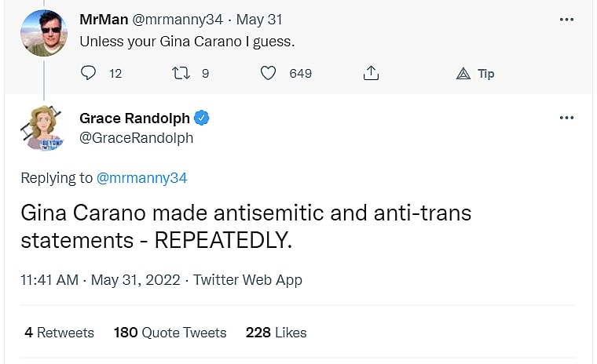Open more options on MrMan's tweet
The width and height of the screenshot is (597, 364).
(566, 20)
